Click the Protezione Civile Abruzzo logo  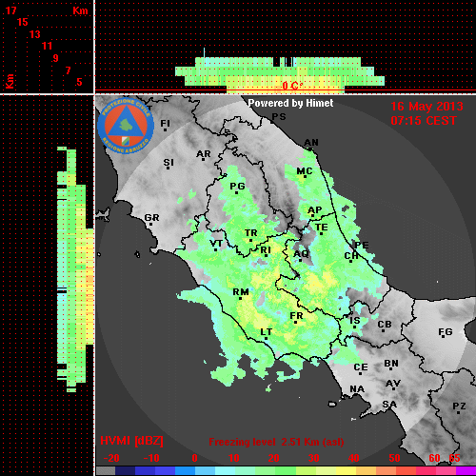click(126, 126)
